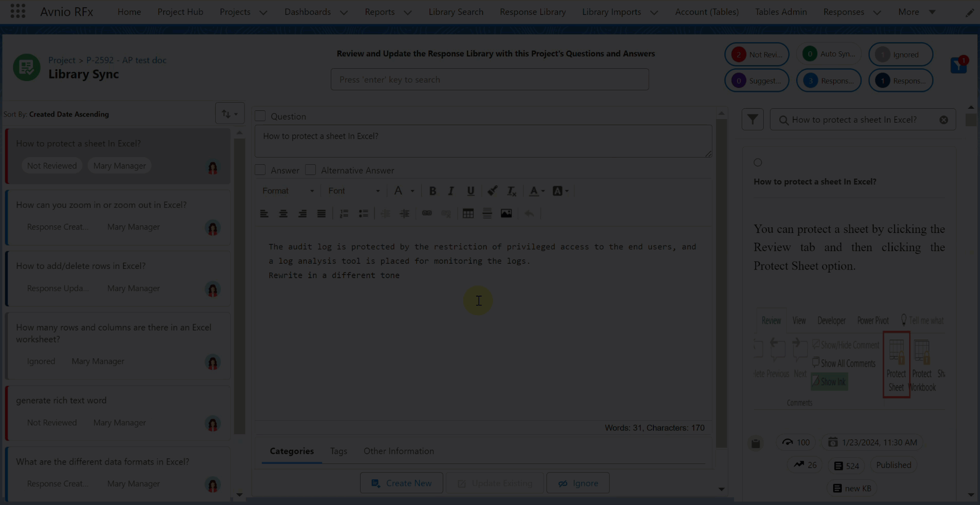Click avatar on 'generate rich text word' card
Screen dimensions: 980x505
click(213, 423)
